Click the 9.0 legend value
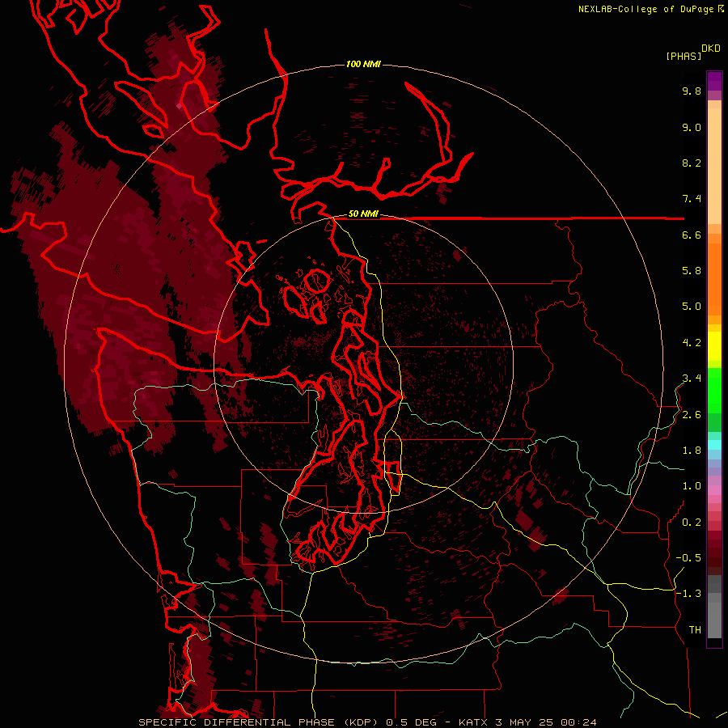 point(692,128)
